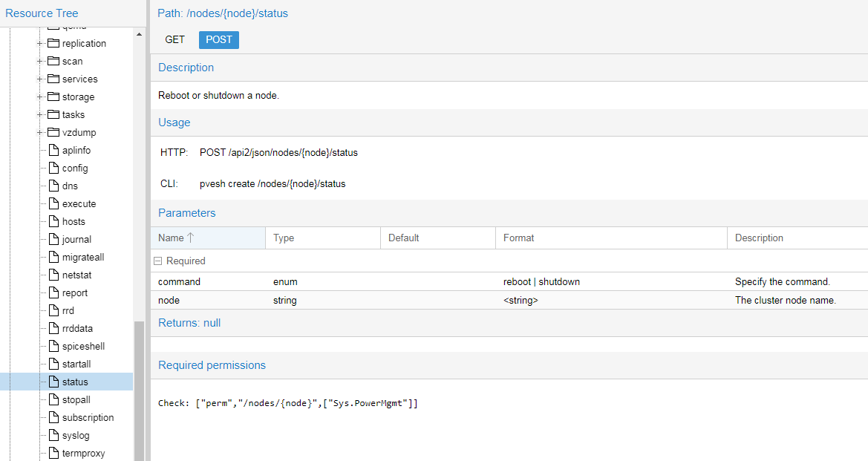
Task: Click the 'Required permissions' heading
Action: click(x=212, y=365)
